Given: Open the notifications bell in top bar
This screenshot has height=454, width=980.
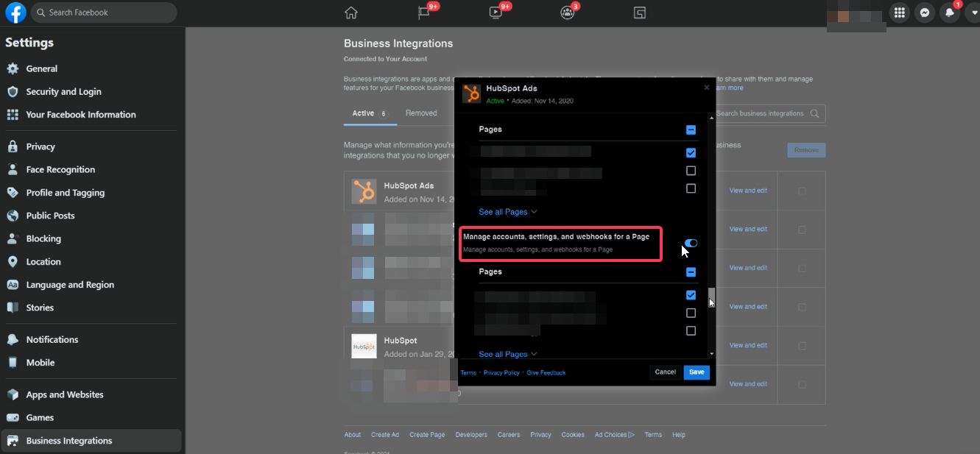Looking at the screenshot, I should (x=950, y=13).
